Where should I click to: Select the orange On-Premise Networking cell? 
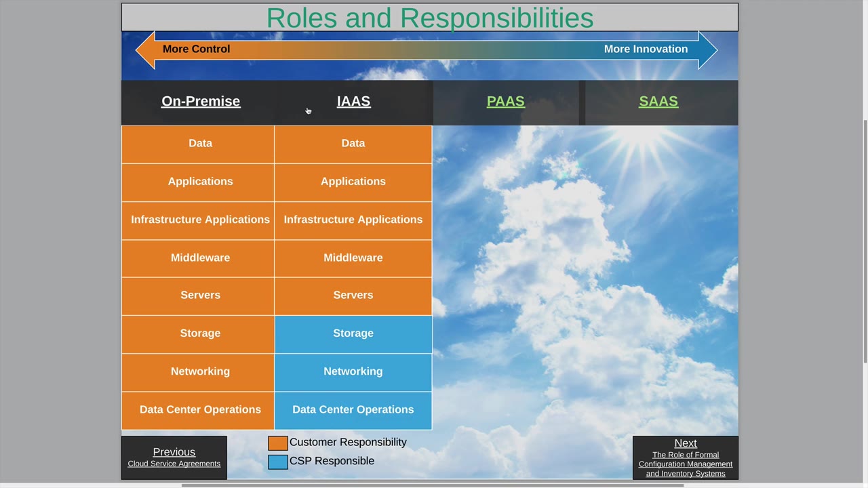click(x=198, y=372)
